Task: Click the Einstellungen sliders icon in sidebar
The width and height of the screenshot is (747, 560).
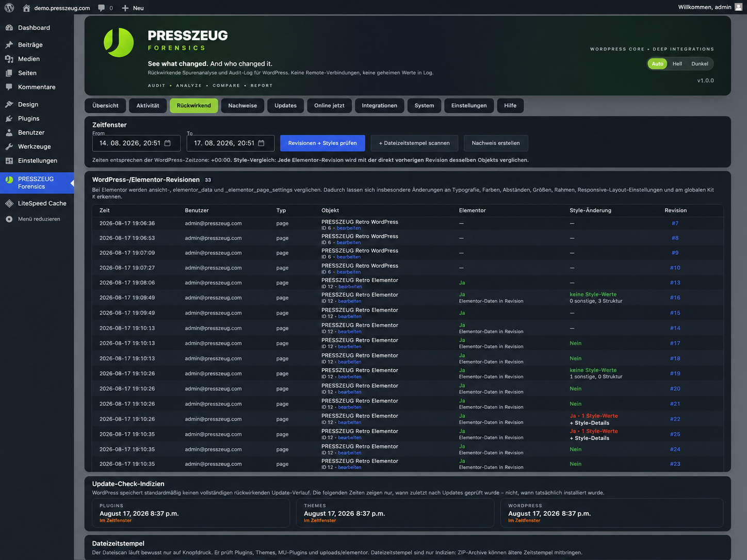Action: tap(9, 161)
